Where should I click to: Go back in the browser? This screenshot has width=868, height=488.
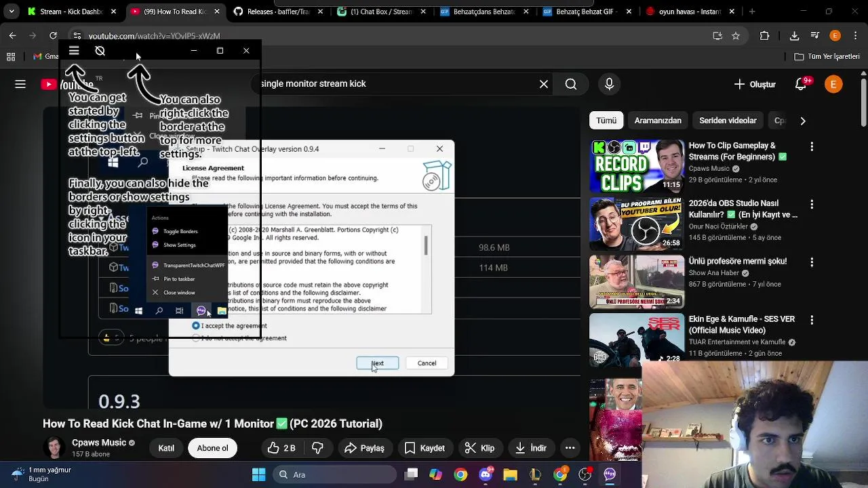[x=12, y=35]
